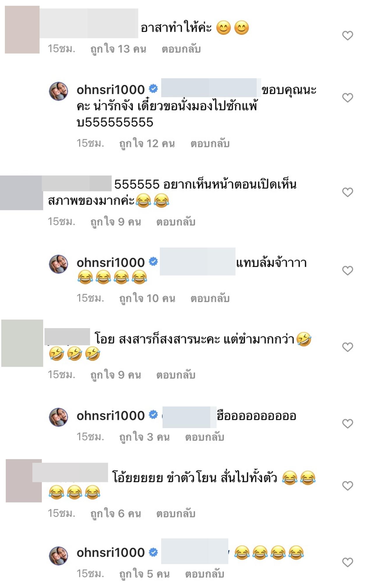The height and width of the screenshot is (588, 373).
Task: Open blurred commenter avatar on 'โอย สงสาร' comment
Action: tap(22, 343)
